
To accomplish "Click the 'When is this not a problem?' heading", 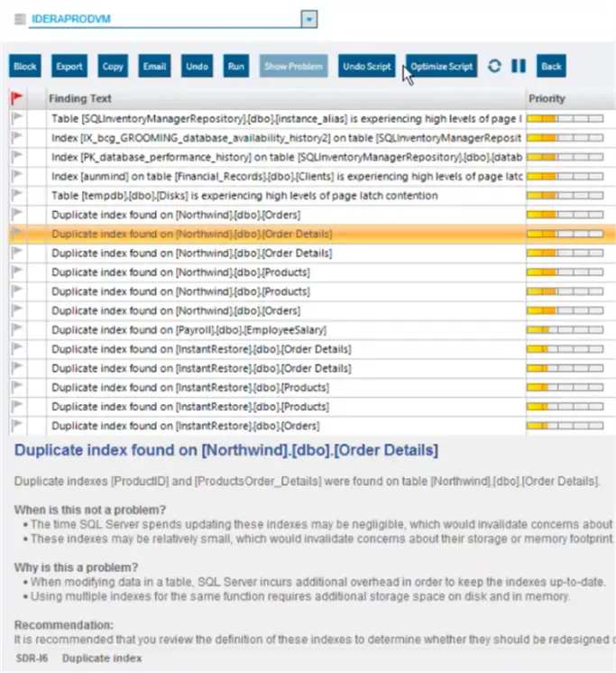I will [x=89, y=510].
